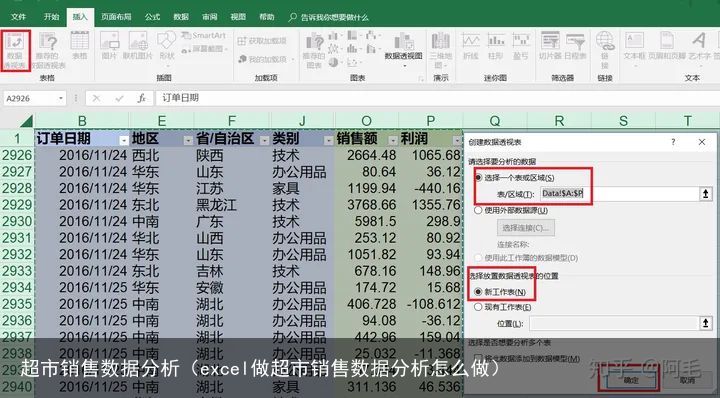Select row header 2930

point(17,221)
